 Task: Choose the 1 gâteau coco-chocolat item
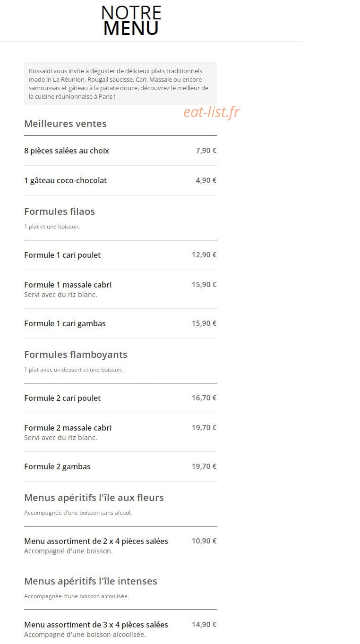coord(120,180)
